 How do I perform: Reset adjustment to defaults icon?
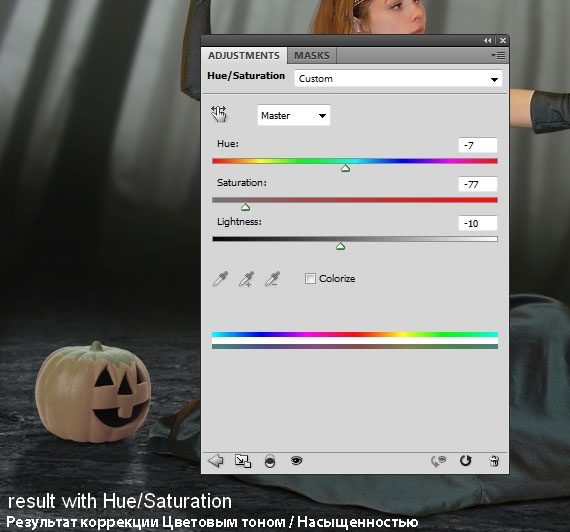pyautogui.click(x=465, y=461)
